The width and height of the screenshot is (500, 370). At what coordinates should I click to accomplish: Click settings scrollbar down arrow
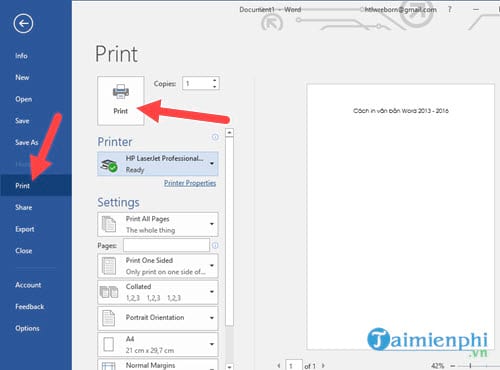tap(229, 366)
